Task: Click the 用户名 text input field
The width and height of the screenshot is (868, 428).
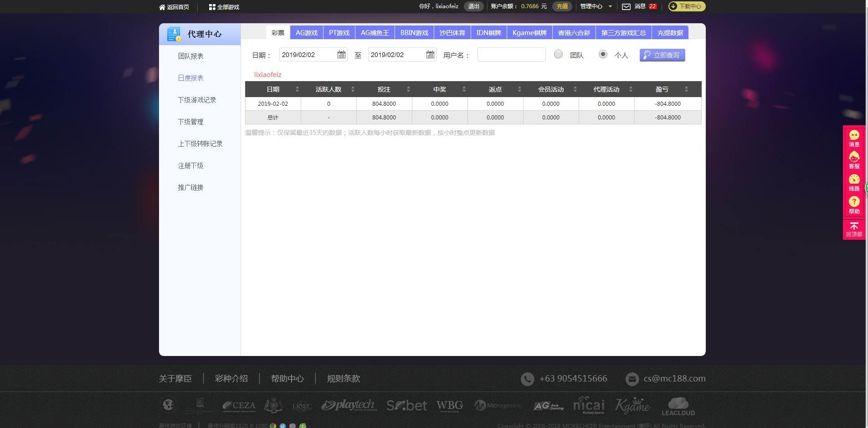Action: 510,54
